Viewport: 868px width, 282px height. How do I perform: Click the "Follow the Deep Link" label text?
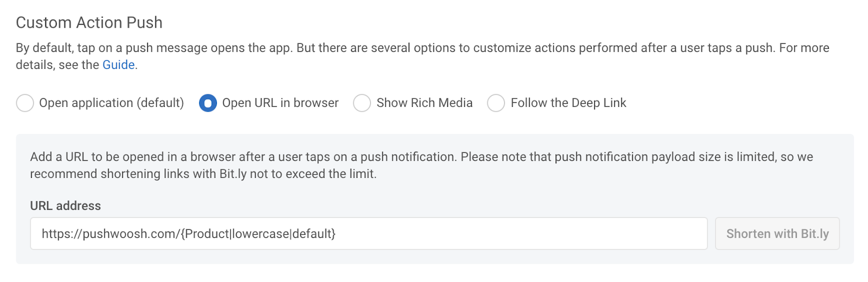click(568, 103)
